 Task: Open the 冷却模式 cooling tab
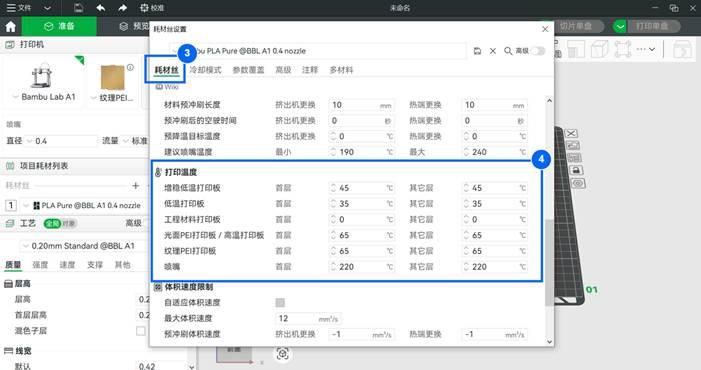[x=205, y=70]
